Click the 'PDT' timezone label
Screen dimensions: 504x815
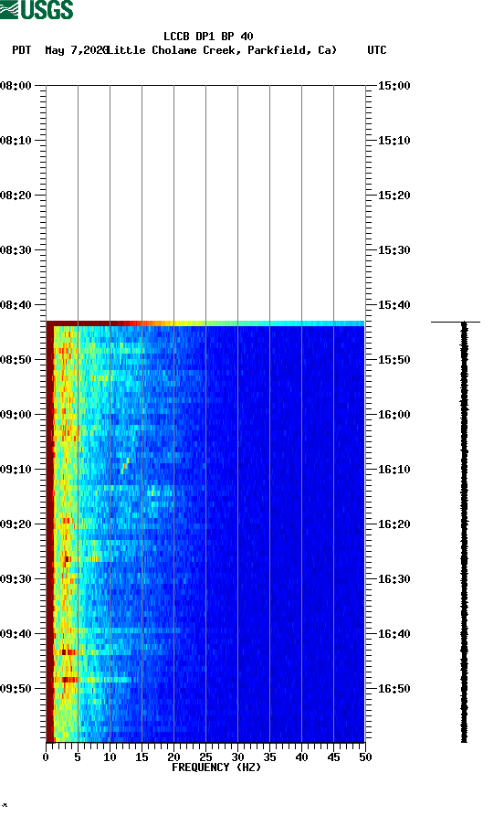pos(21,50)
